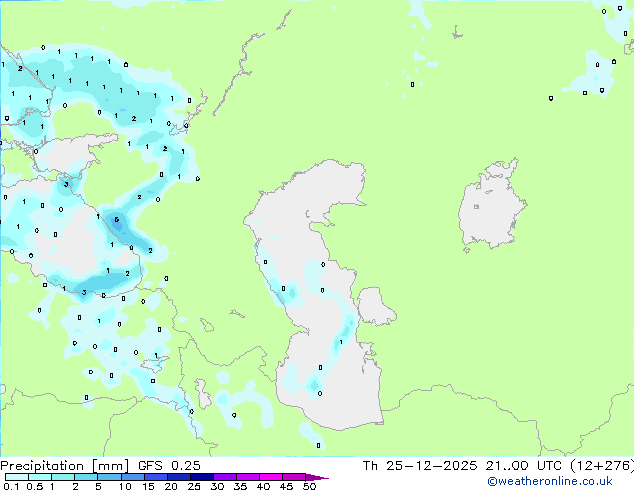
Task: Pick the 25–30 mm dark blue legend swatch
Action: (x=202, y=477)
